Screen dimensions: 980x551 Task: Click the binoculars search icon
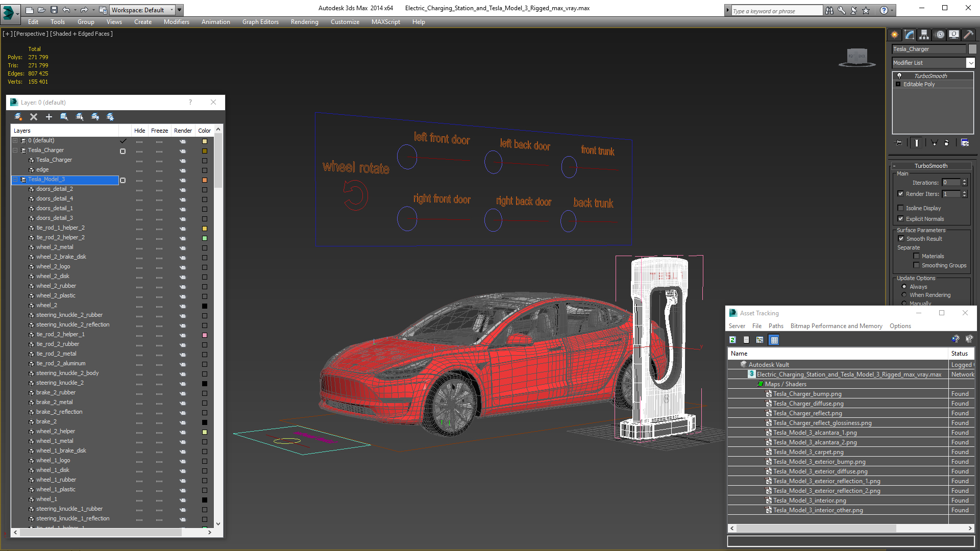point(829,10)
